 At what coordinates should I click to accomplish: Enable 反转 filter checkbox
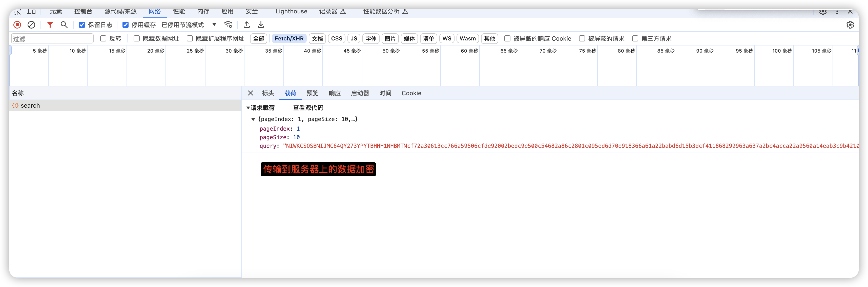(x=103, y=39)
